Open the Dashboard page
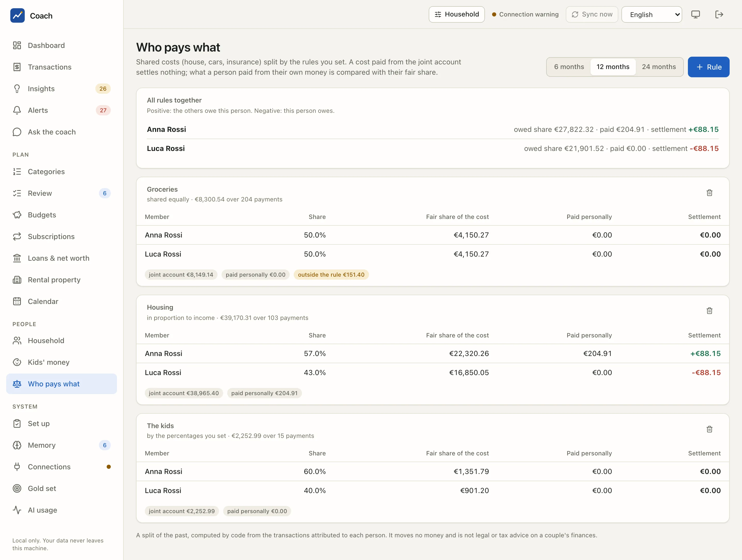Viewport: 742px width, 560px height. coord(62,45)
